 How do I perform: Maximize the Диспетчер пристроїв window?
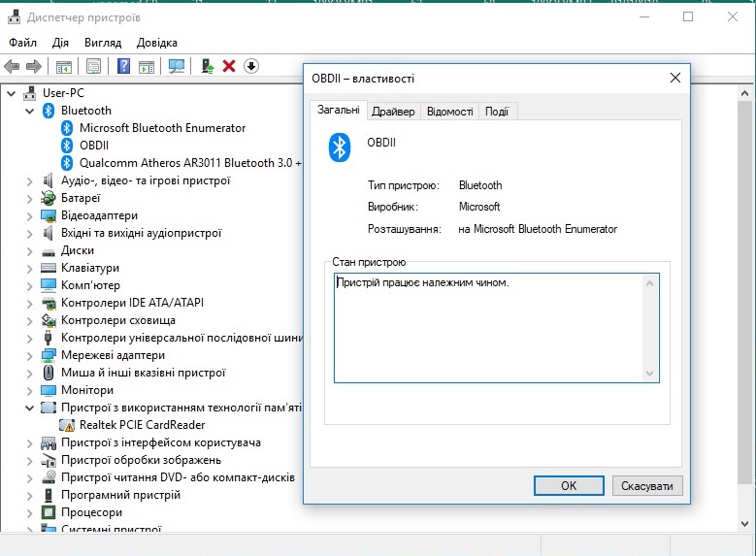click(x=688, y=16)
